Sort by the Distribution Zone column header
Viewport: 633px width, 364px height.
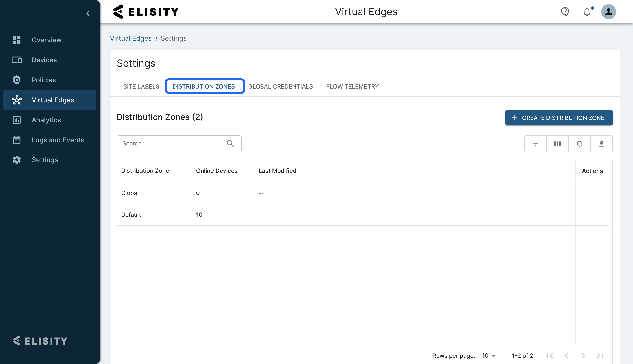tap(145, 171)
